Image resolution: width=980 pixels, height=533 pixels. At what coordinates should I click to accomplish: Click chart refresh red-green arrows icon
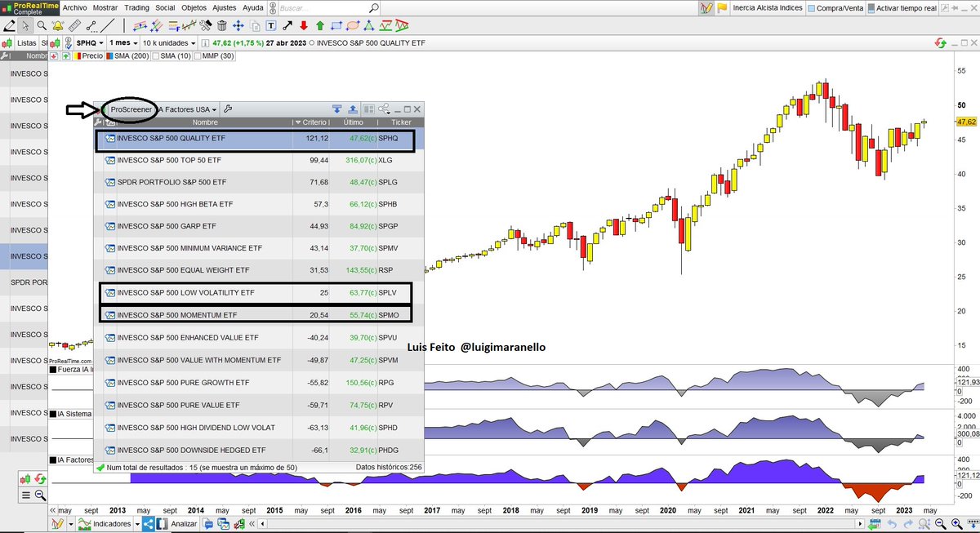[x=939, y=42]
